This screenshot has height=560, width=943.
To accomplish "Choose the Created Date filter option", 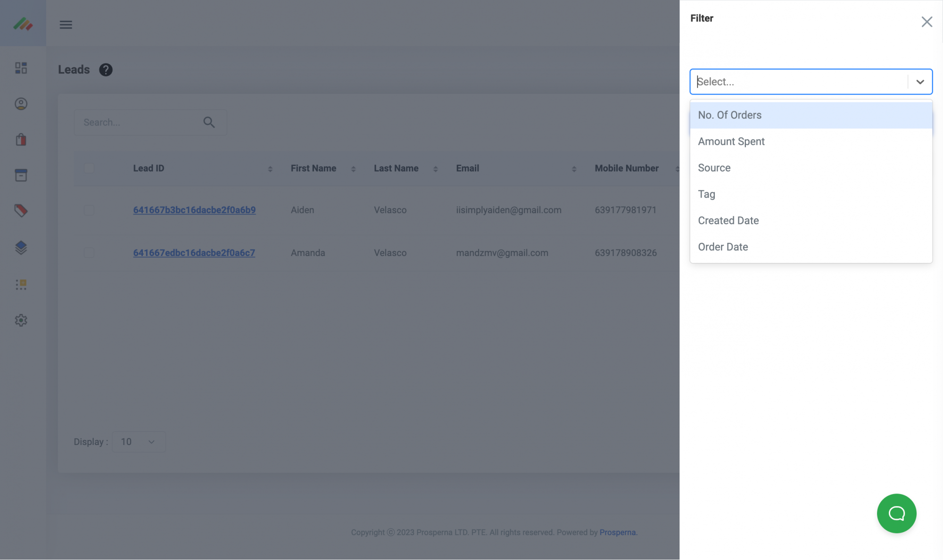I will point(728,221).
